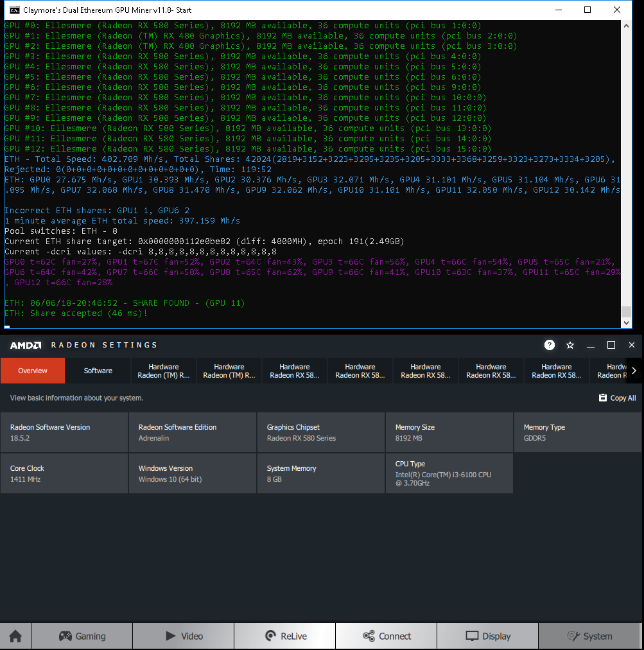
Task: Open the Video section
Action: [184, 636]
